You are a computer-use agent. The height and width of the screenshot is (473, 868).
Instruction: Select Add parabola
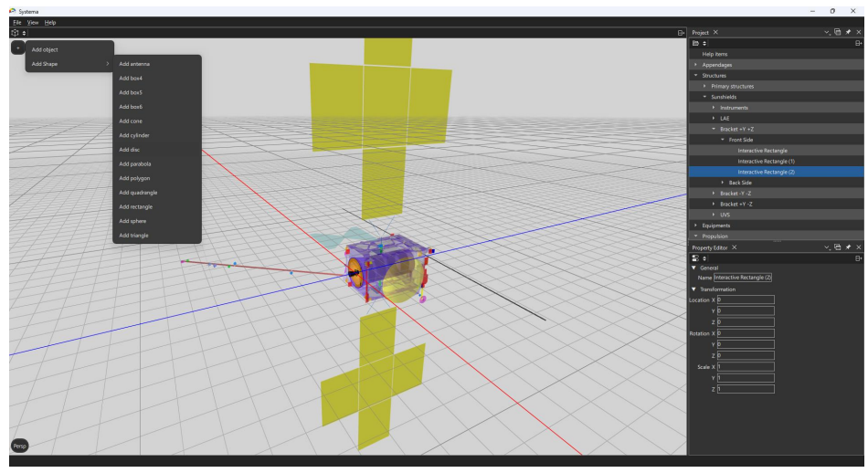coord(157,164)
